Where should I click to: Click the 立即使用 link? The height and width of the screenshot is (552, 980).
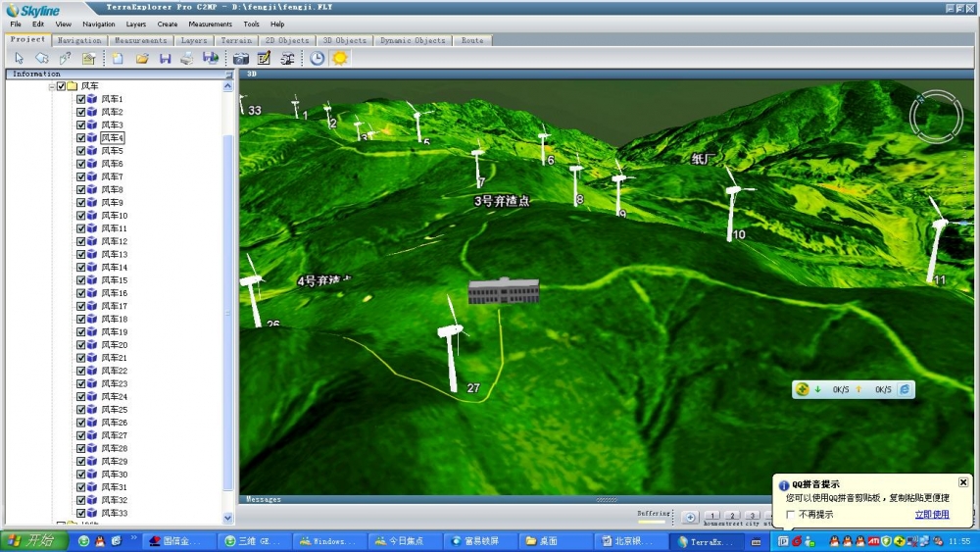pos(932,515)
